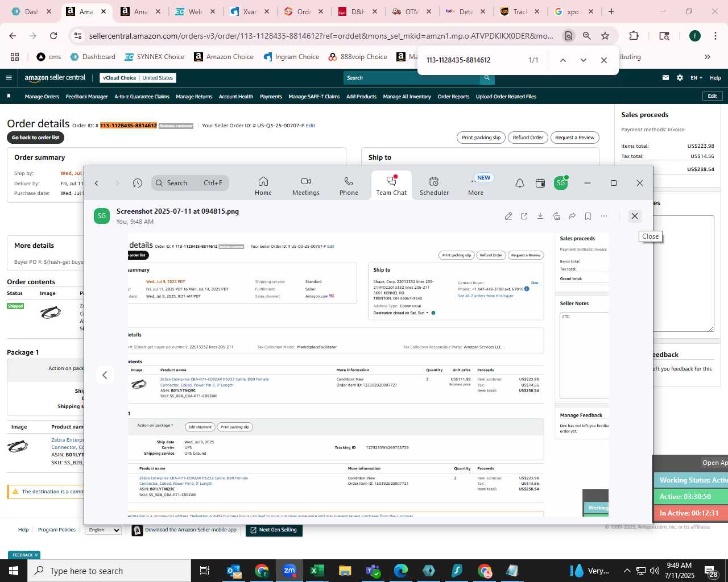Dismiss the FEEDBACK tab
728x582 pixels.
coord(36,555)
